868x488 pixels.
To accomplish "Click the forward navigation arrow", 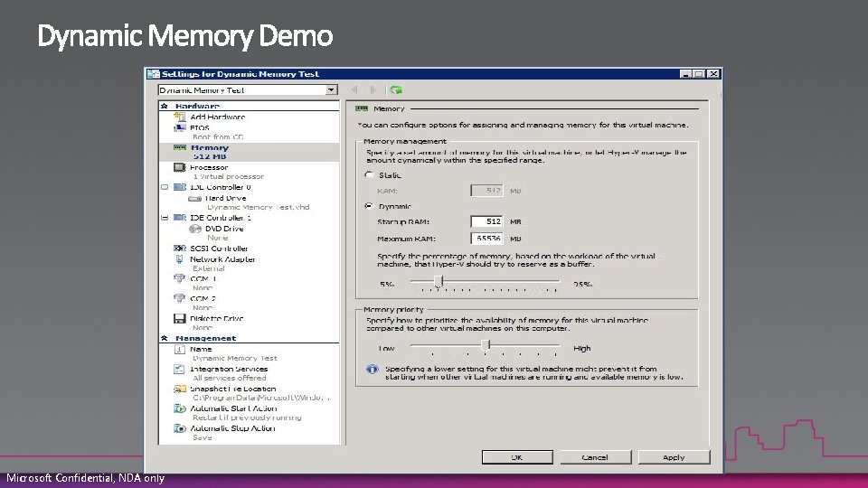I will (x=373, y=89).
